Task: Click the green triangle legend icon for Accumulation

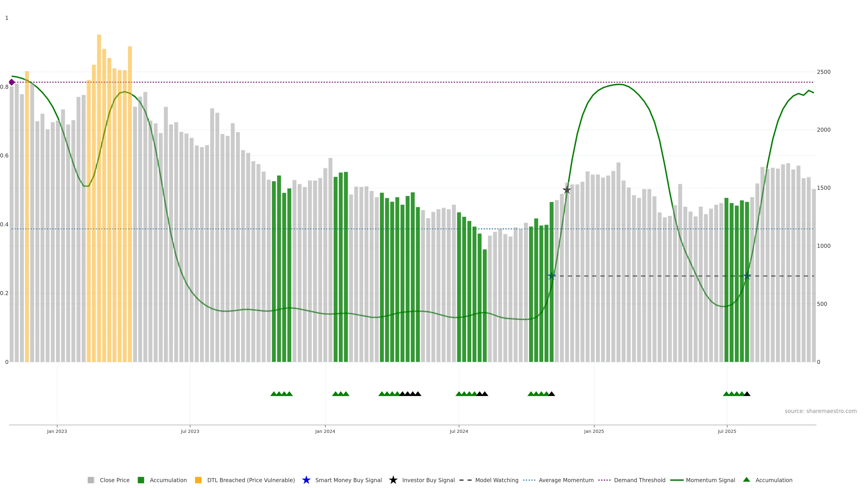Action: point(747,480)
